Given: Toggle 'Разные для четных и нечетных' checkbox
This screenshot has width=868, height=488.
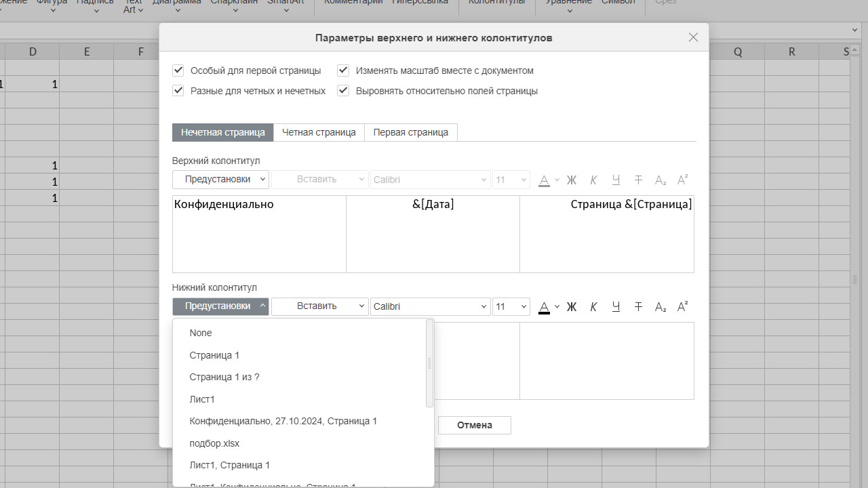Looking at the screenshot, I should 178,91.
